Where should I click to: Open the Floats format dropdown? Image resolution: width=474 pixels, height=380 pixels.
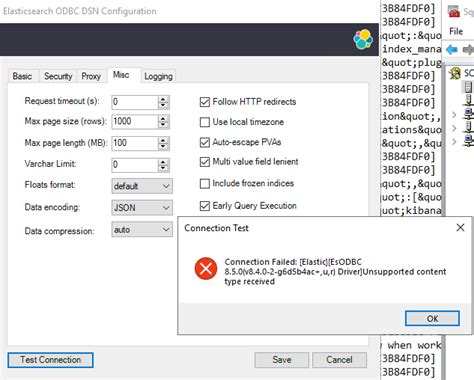(x=142, y=186)
